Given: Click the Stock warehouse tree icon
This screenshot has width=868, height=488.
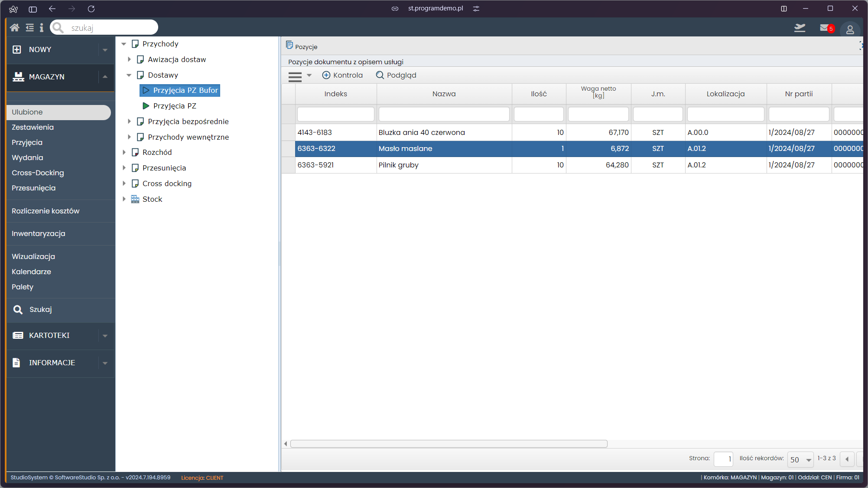Looking at the screenshot, I should (x=135, y=199).
